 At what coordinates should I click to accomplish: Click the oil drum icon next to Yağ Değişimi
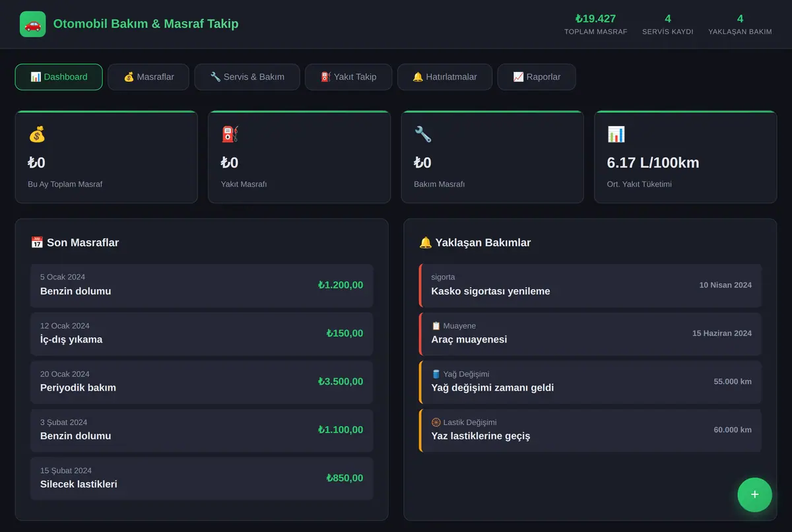click(436, 374)
